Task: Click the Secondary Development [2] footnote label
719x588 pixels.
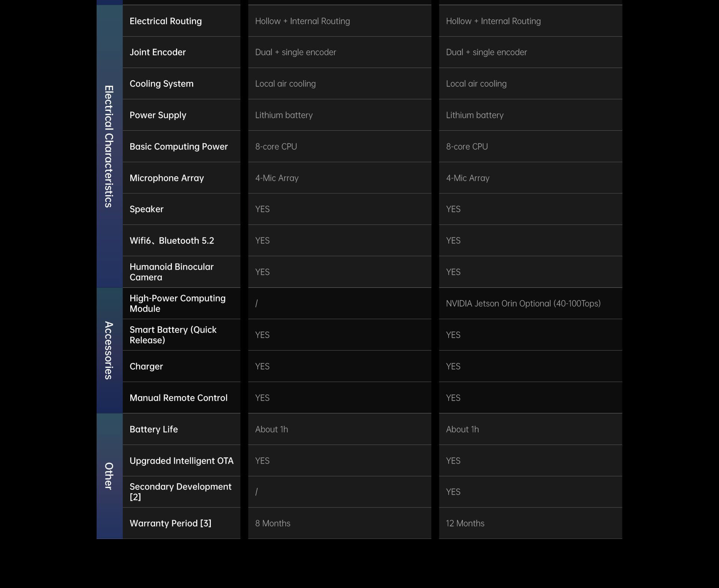Action: point(180,492)
